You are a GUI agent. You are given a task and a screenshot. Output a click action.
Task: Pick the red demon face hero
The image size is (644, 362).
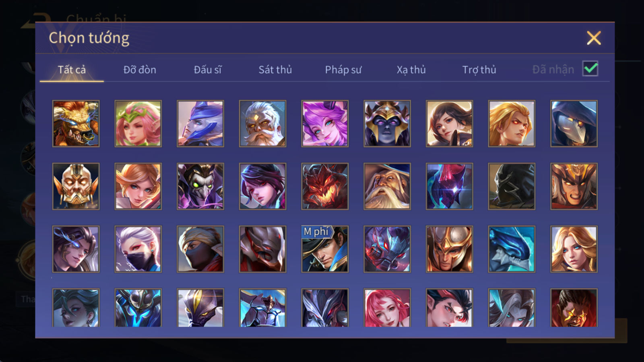(325, 186)
